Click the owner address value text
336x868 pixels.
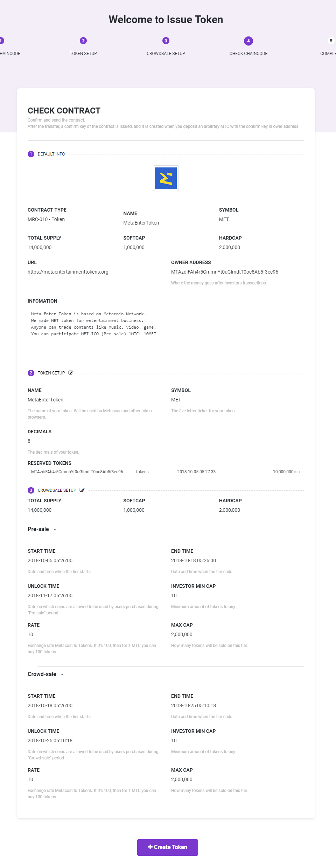(224, 272)
